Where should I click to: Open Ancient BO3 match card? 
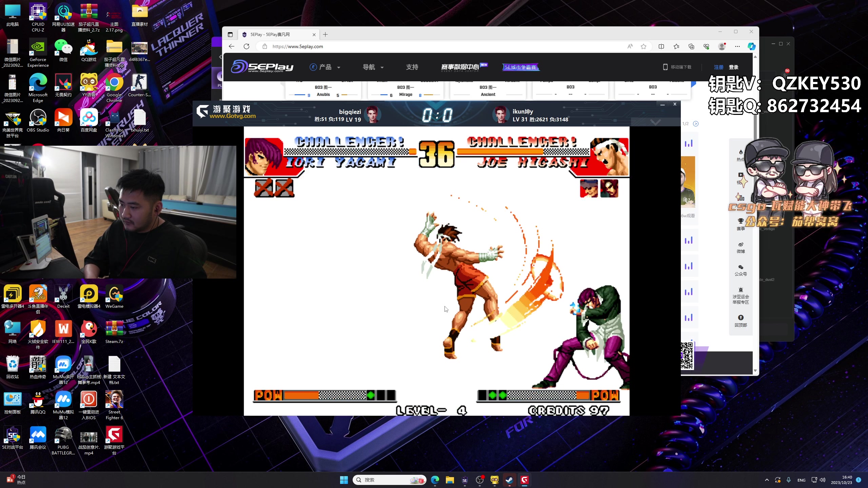coord(488,90)
